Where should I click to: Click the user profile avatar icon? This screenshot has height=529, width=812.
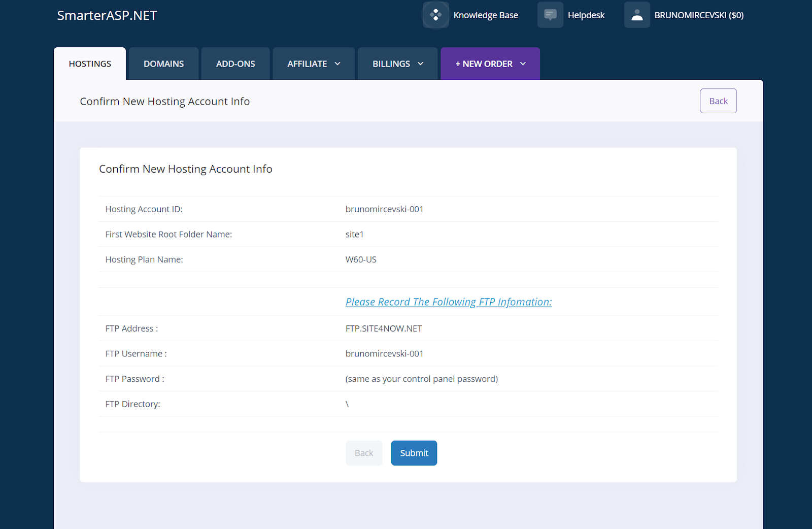click(637, 15)
